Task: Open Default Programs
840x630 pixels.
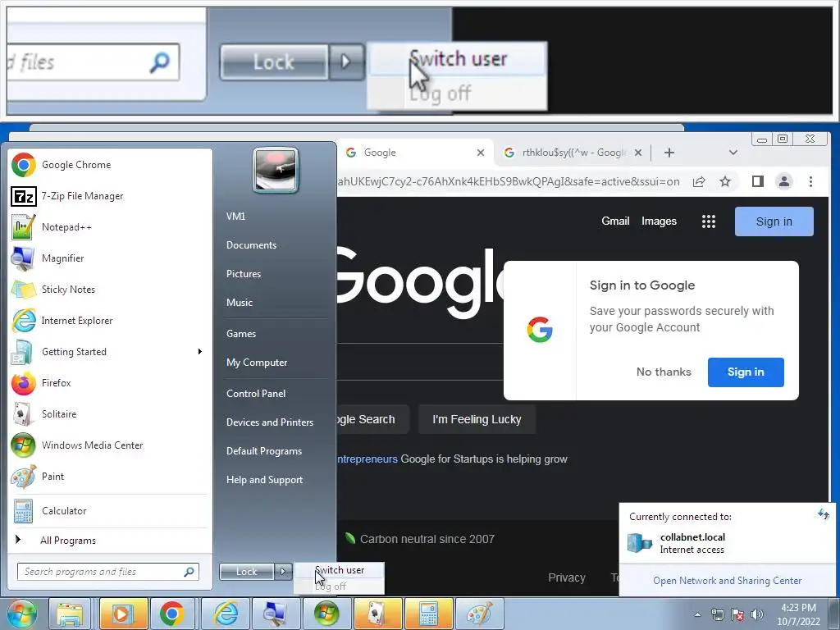Action: tap(264, 451)
